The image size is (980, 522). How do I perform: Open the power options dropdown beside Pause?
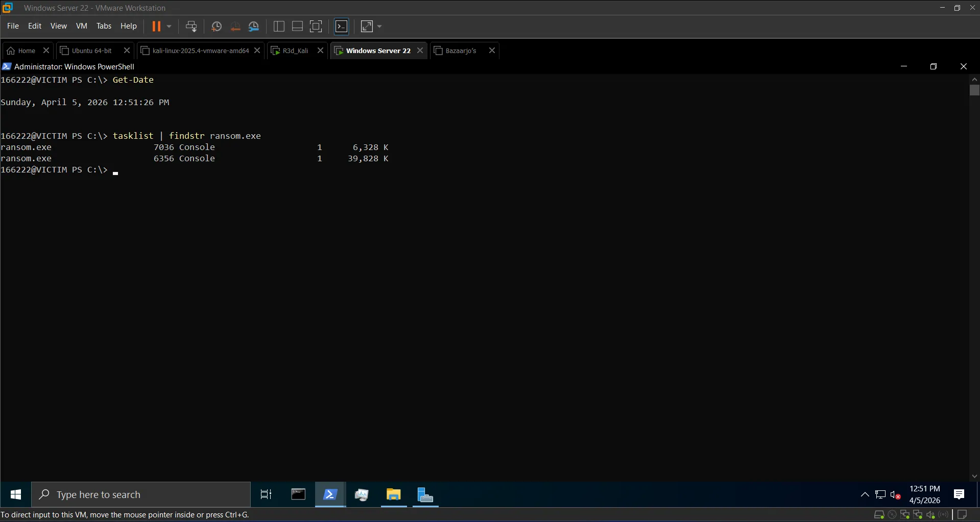click(x=169, y=27)
